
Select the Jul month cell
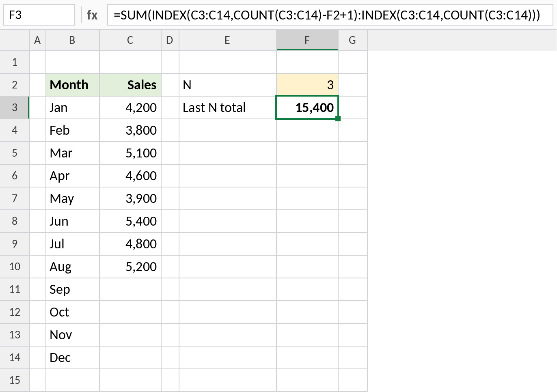(x=73, y=244)
